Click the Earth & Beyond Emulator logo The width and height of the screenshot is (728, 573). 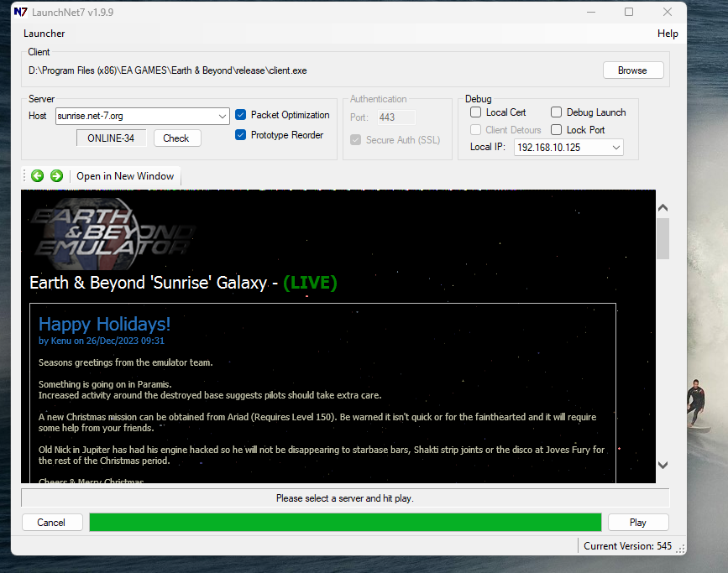113,234
